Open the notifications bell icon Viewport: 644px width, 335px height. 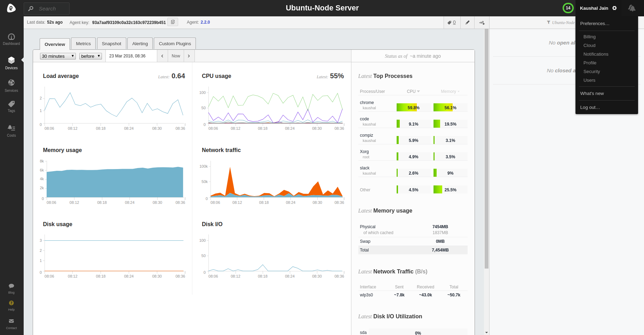click(632, 8)
